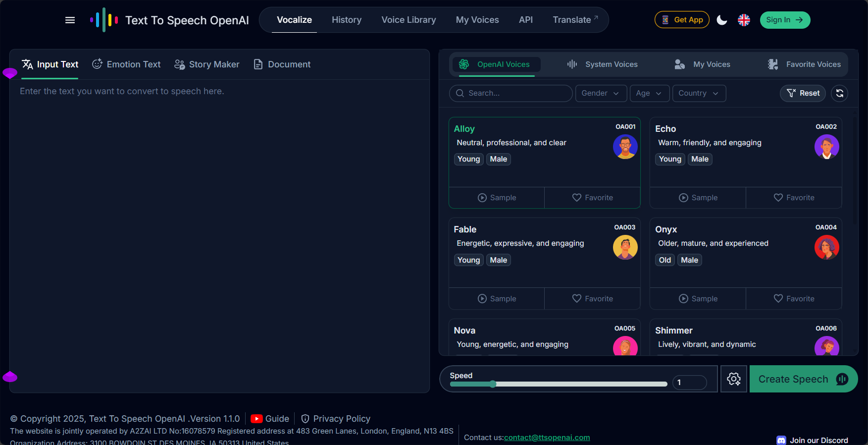Screen dimensions: 868x445
Task: Open the hamburger menu
Action: click(70, 20)
